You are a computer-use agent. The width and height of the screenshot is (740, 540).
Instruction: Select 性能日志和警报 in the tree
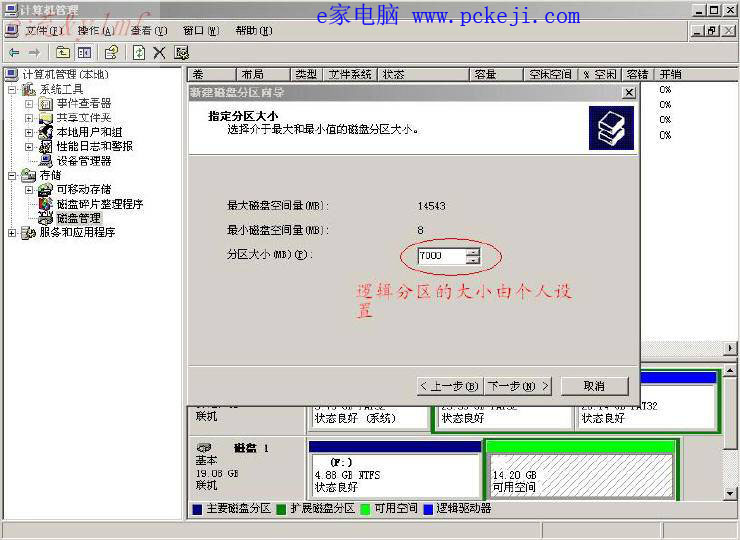[x=95, y=146]
